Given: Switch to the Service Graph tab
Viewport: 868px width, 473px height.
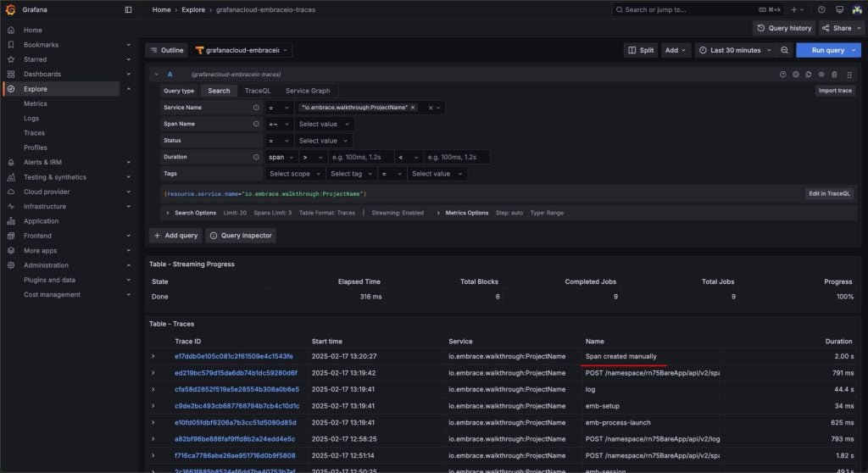Looking at the screenshot, I should (x=307, y=91).
